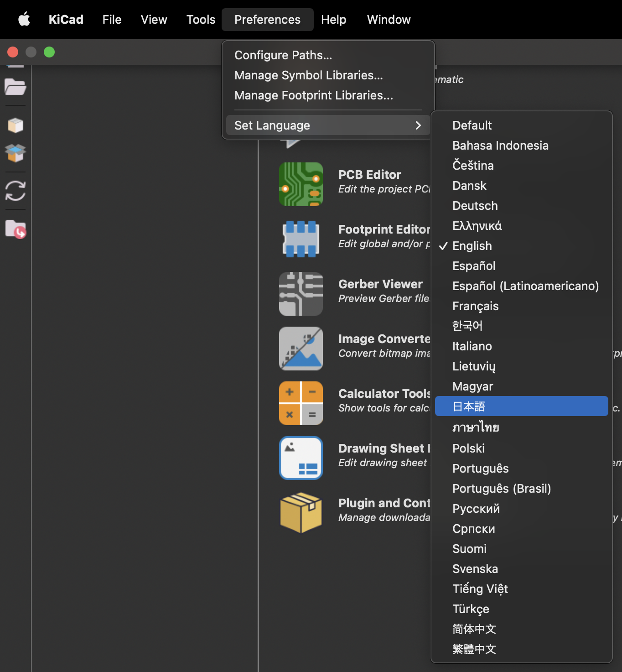622x672 pixels.
Task: Open the Gerber Viewer icon
Action: (301, 294)
